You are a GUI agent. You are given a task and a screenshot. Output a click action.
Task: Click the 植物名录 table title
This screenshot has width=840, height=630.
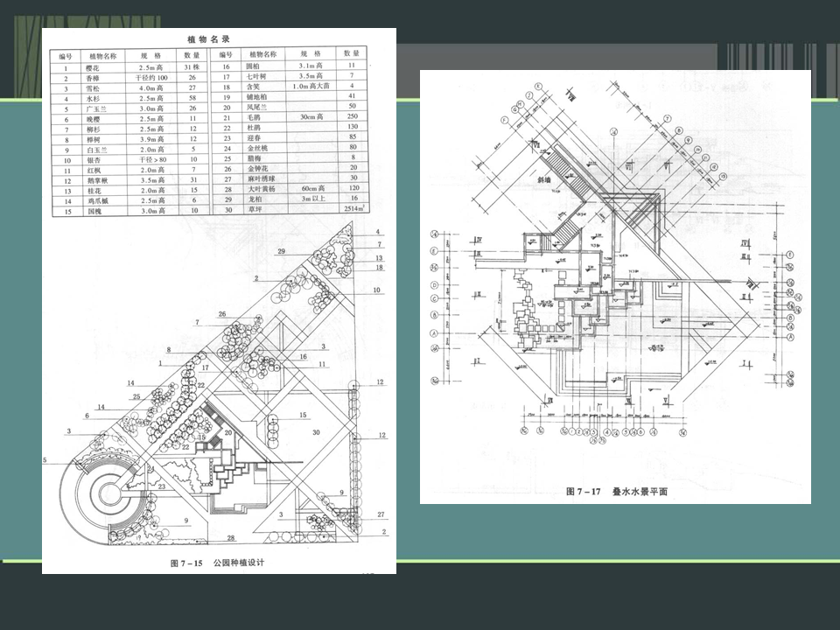click(208, 39)
